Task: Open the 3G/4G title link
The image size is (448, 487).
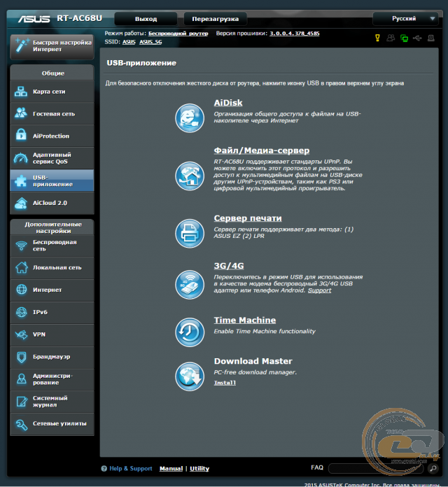Action: (x=229, y=266)
